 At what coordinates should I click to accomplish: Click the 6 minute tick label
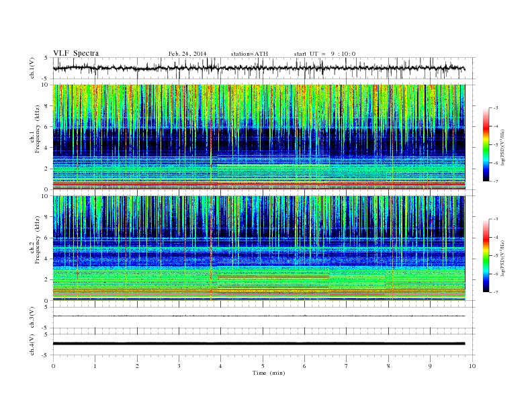tap(304, 366)
